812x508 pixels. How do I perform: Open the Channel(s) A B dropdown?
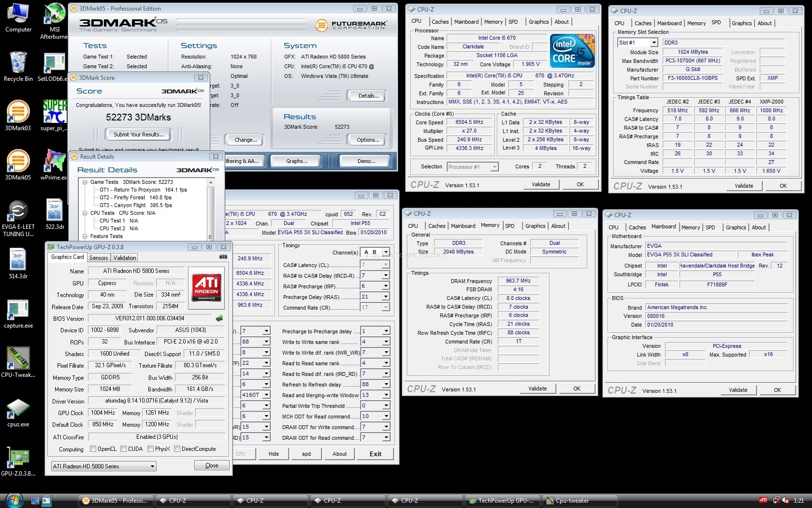pyautogui.click(x=375, y=252)
